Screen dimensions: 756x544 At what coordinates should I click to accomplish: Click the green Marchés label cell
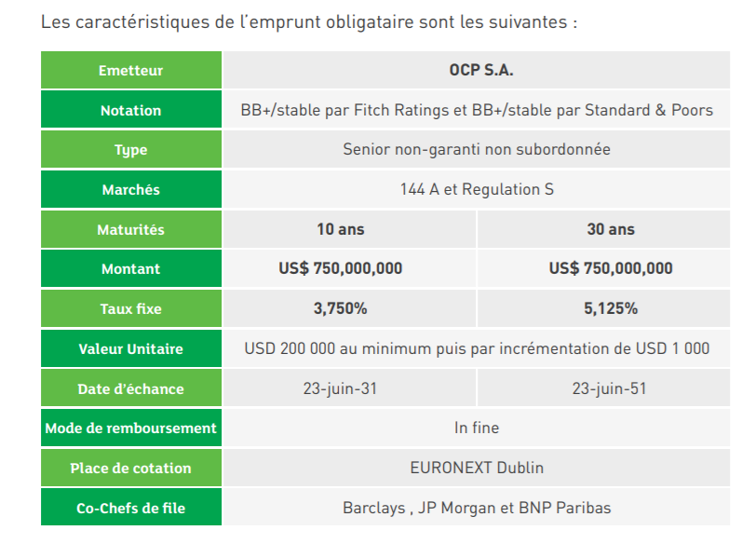130,189
